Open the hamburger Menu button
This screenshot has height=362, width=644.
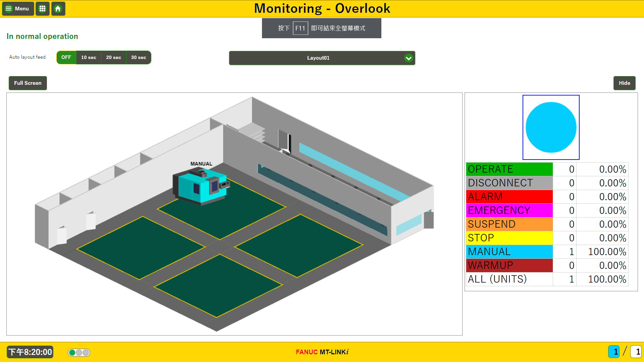click(18, 9)
